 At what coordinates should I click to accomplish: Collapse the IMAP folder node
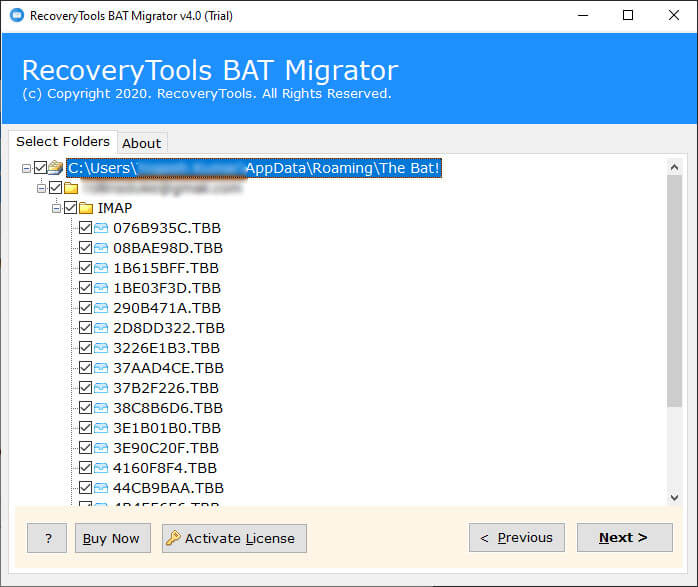[57, 208]
